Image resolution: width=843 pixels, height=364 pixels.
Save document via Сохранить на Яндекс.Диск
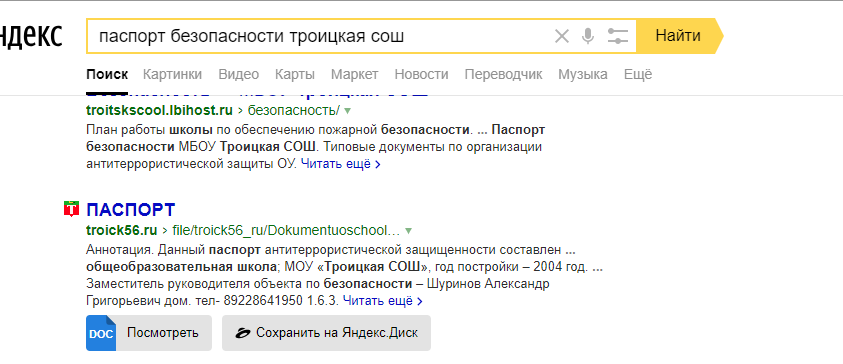pos(326,333)
